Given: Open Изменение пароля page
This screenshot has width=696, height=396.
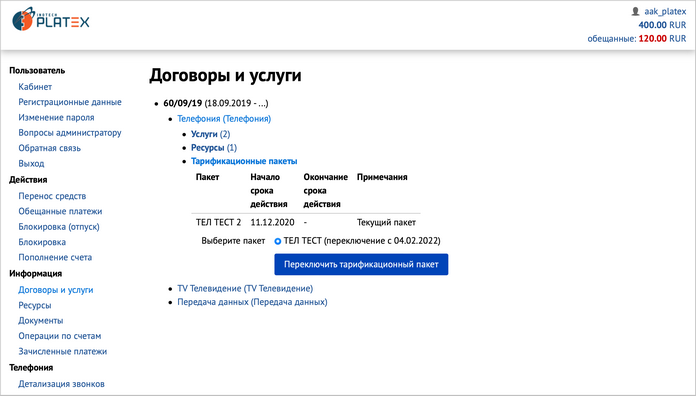Looking at the screenshot, I should pos(56,118).
